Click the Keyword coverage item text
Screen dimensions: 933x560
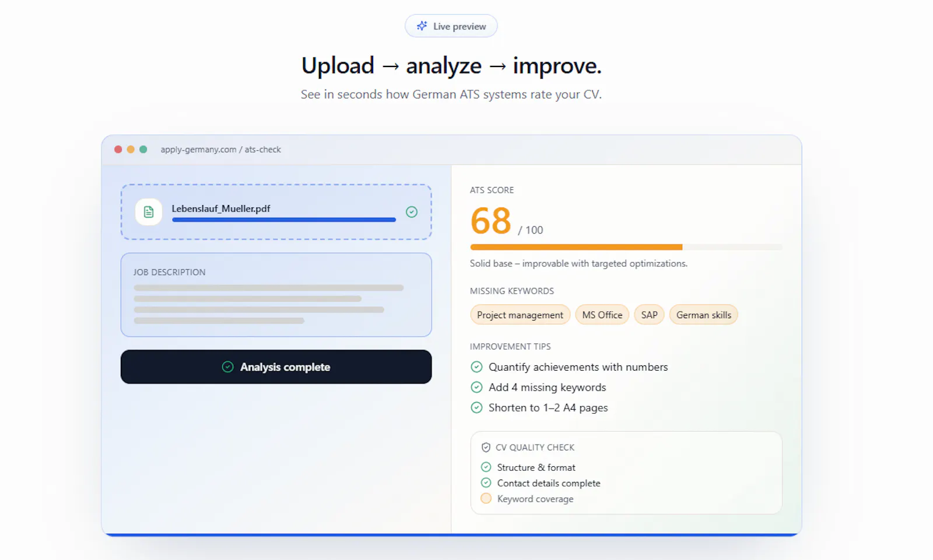[x=535, y=499]
